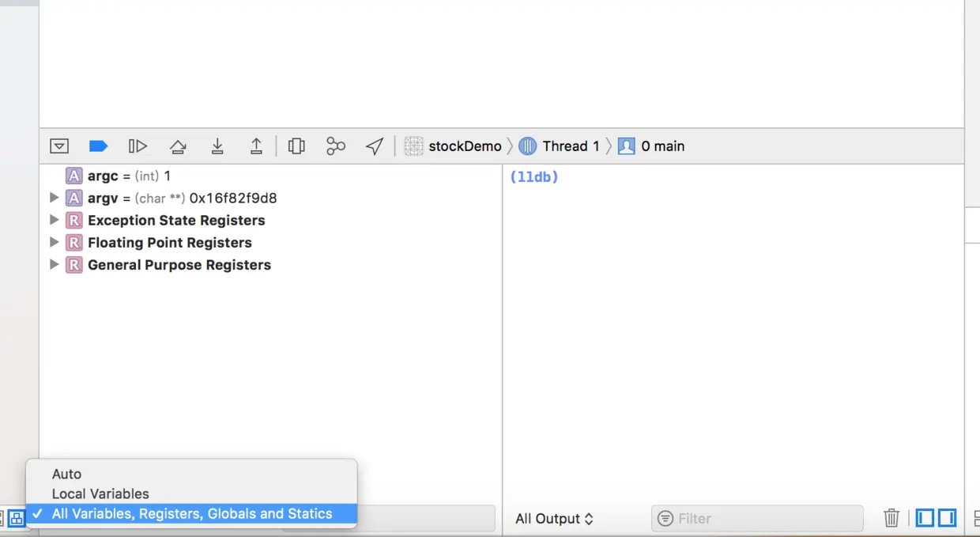Focus the console Filter field
The image size is (980, 537).
757,519
